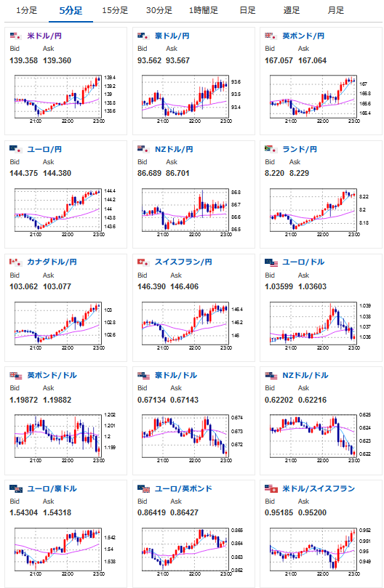
Task: Open the ユーロ/豪ドル pair link
Action: tap(52, 489)
